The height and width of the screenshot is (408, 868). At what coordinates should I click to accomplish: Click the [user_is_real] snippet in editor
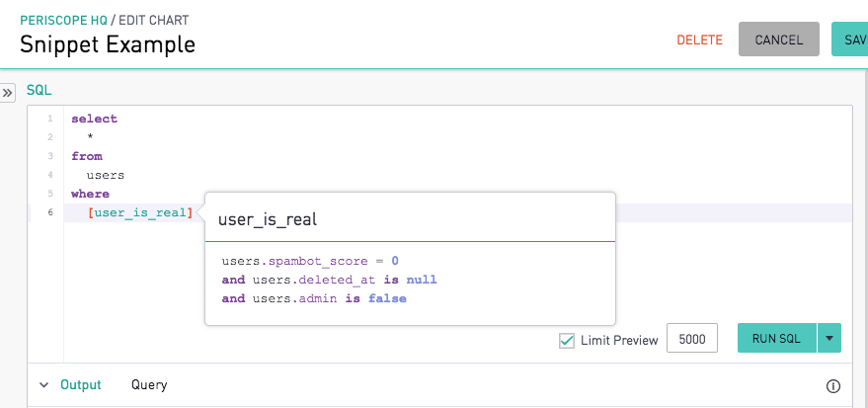[x=140, y=212]
